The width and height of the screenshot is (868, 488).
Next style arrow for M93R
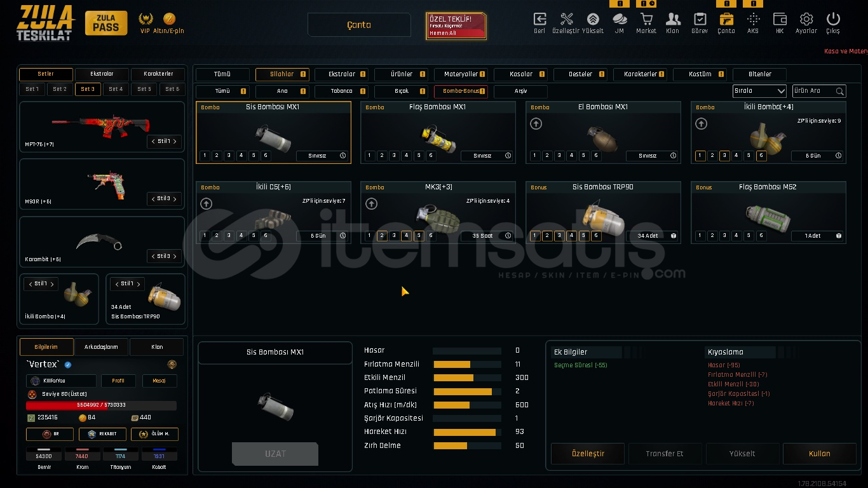[x=175, y=199]
